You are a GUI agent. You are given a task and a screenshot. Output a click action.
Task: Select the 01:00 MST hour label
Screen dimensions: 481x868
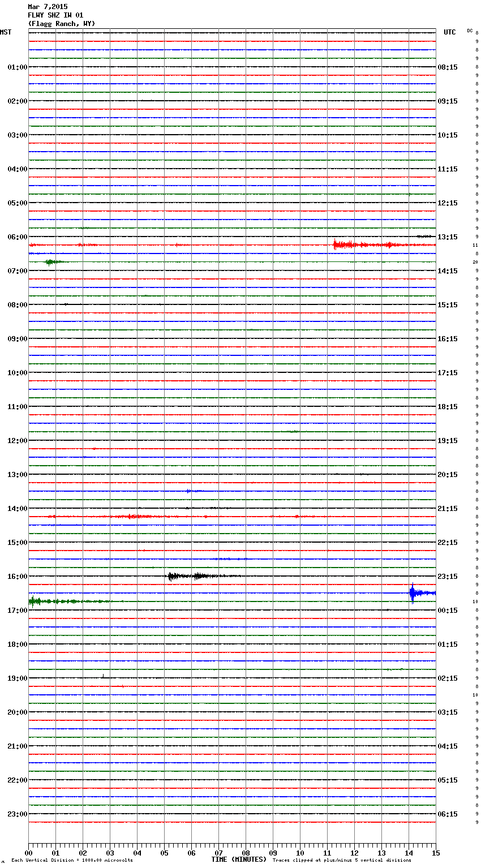(18, 67)
